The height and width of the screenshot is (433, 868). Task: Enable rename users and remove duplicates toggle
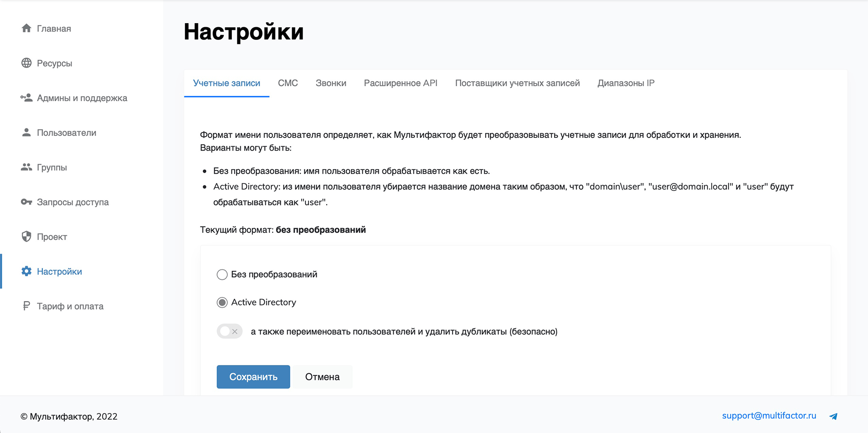click(x=230, y=331)
